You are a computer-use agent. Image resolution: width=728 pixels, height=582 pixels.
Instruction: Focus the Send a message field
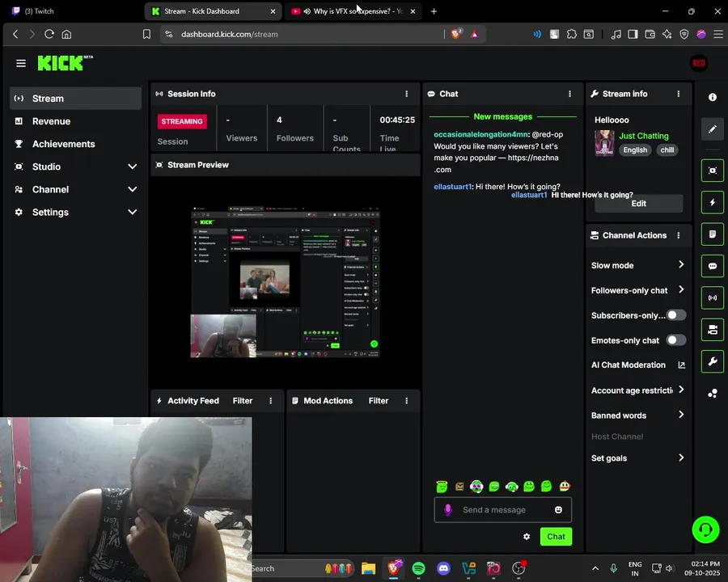click(x=503, y=509)
